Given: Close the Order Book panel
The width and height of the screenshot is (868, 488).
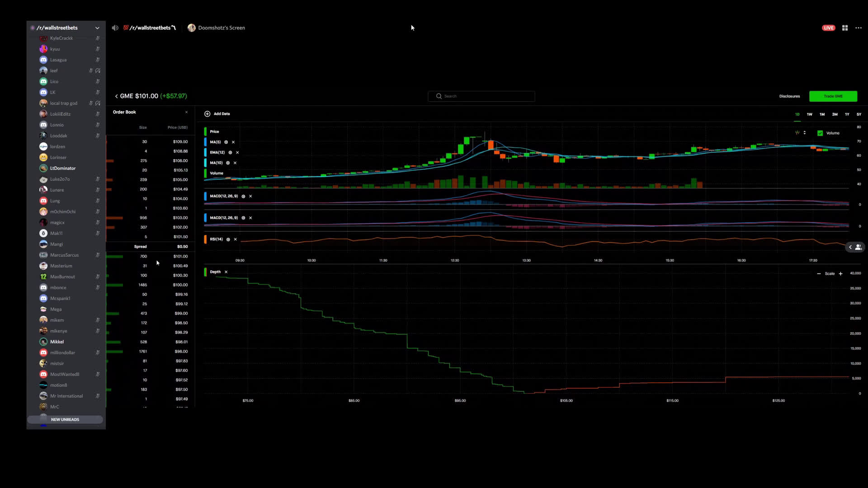Looking at the screenshot, I should (186, 112).
